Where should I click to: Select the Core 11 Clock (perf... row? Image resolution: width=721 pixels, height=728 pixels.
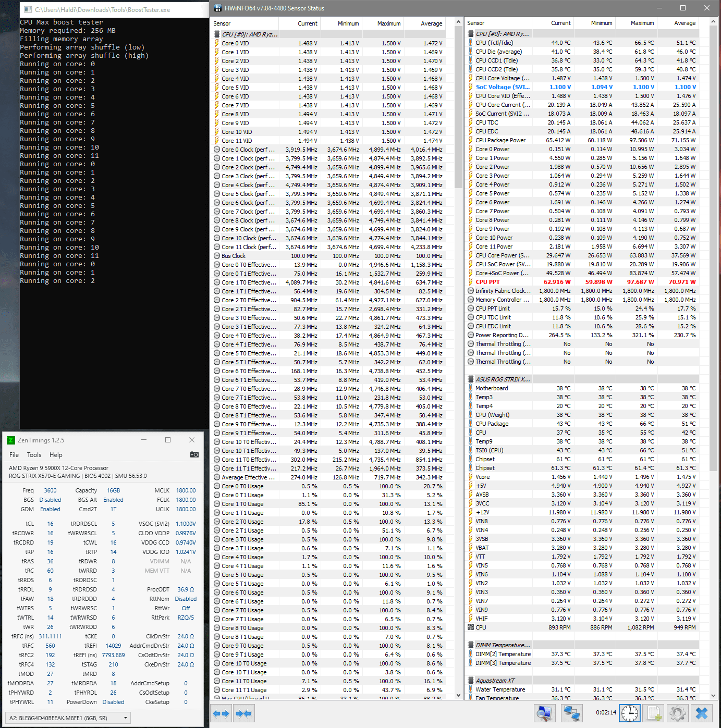(x=328, y=247)
